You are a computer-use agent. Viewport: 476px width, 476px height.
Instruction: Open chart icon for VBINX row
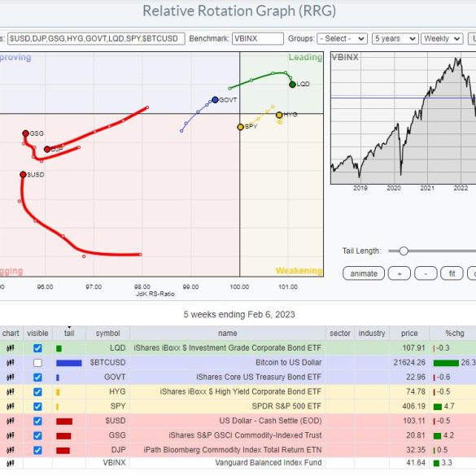click(11, 463)
